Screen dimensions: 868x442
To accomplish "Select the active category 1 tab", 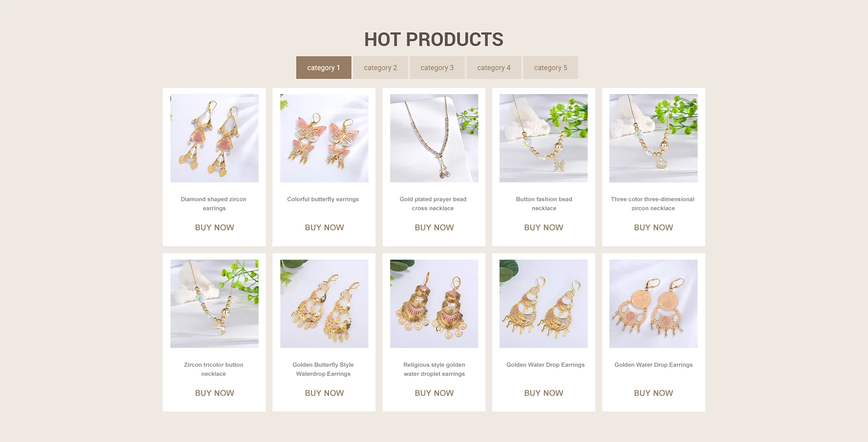I will 323,67.
